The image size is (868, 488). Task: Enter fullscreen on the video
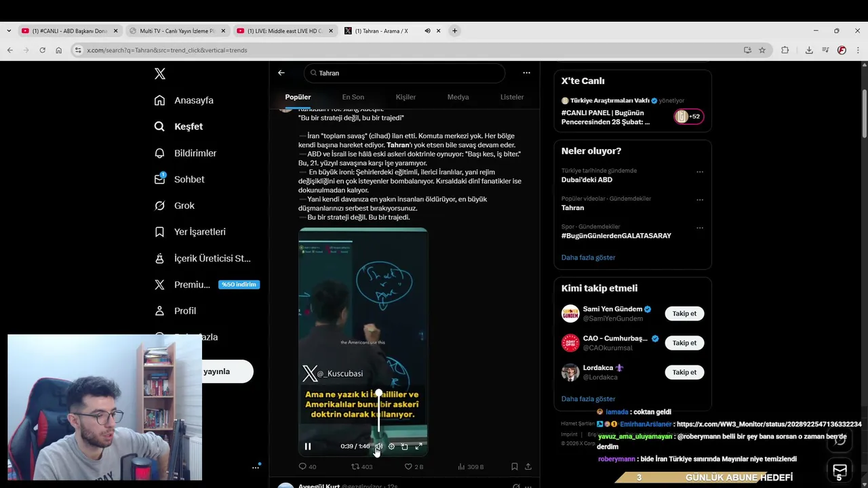418,446
